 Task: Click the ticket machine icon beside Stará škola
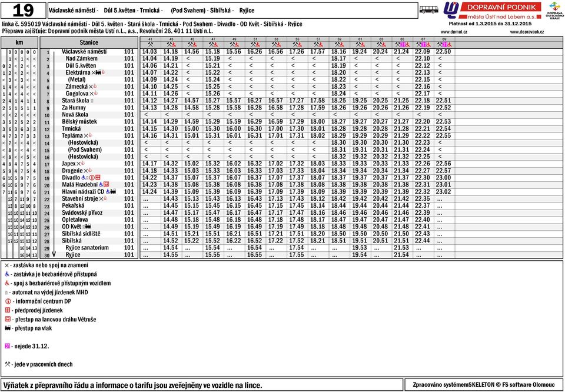click(92, 101)
